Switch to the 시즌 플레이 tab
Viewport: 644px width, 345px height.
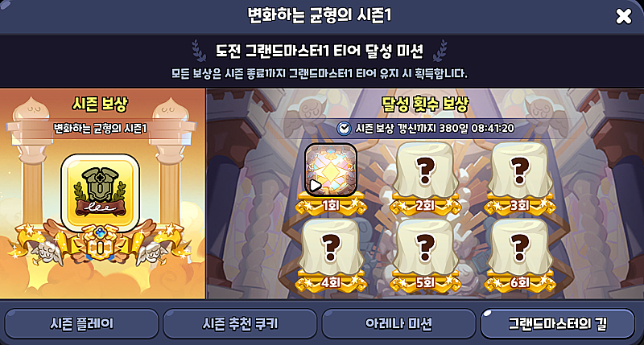pos(82,323)
